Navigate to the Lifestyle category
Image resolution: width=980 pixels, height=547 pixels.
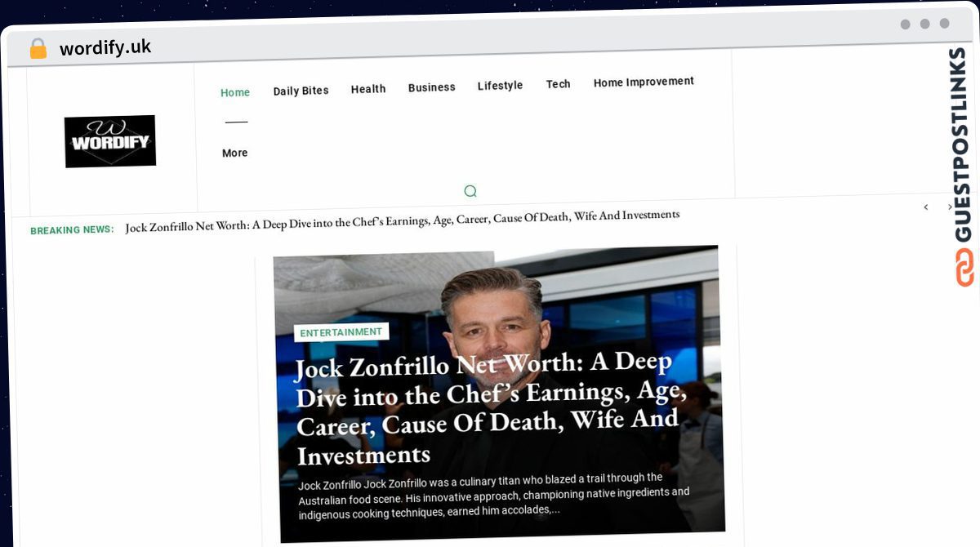[500, 86]
